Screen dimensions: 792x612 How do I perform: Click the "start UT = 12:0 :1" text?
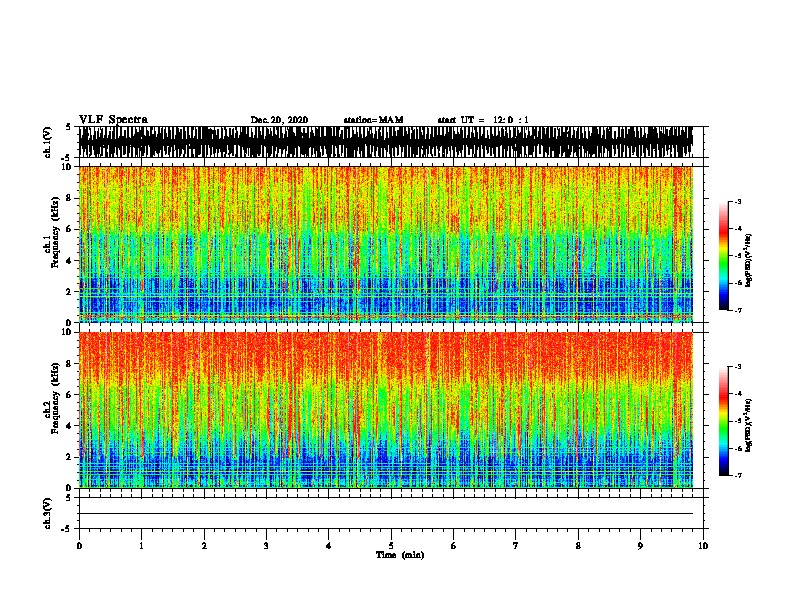point(483,120)
